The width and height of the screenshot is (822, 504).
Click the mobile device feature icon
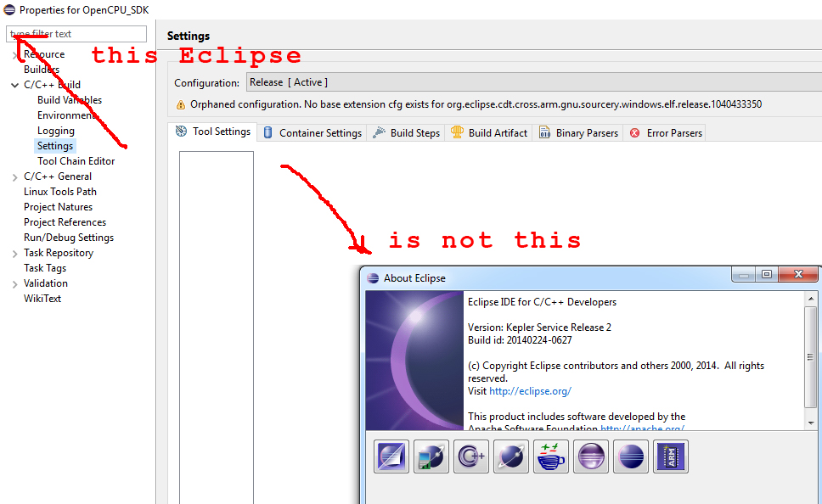pos(431,456)
